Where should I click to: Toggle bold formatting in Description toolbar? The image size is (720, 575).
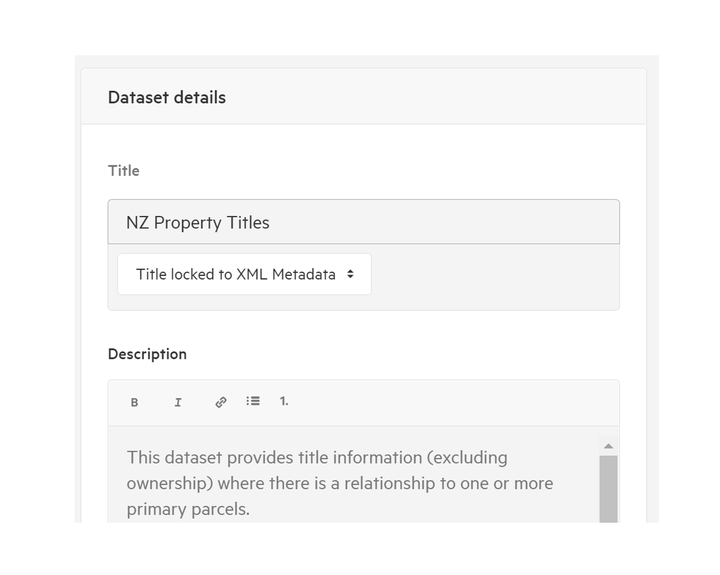click(134, 402)
